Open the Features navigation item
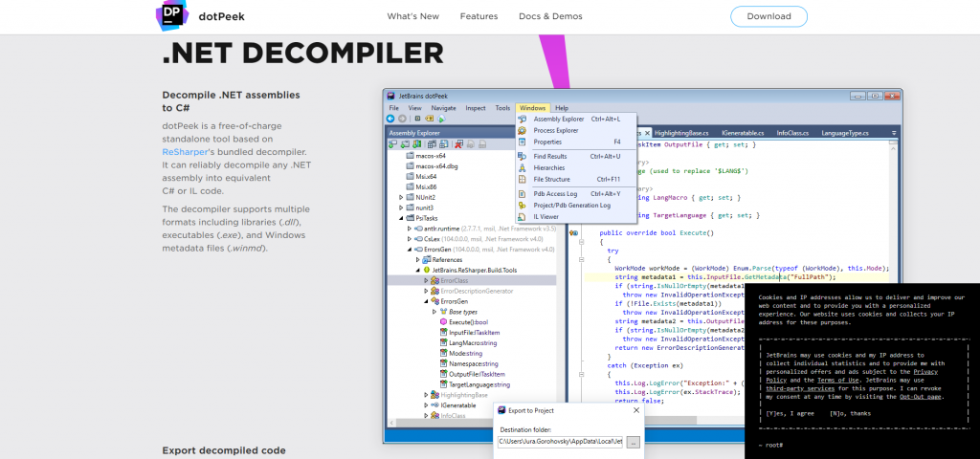Viewport: 980px width, 459px height. [479, 16]
